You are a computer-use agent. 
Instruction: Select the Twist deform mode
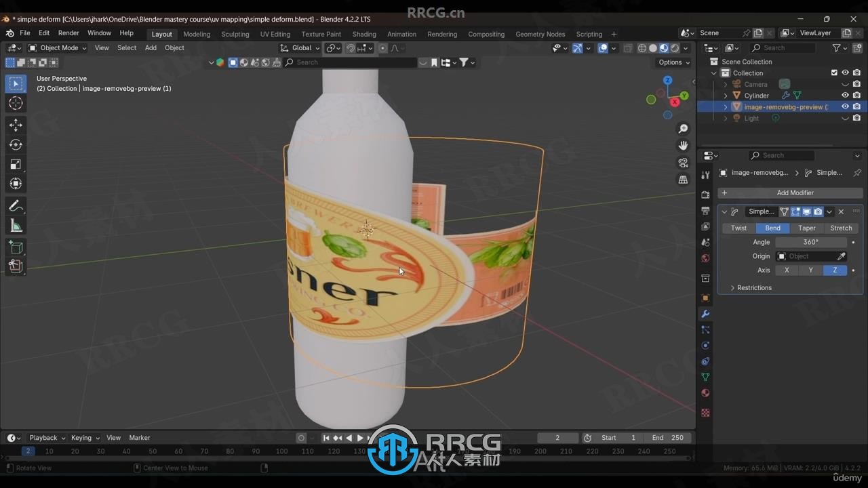point(738,228)
